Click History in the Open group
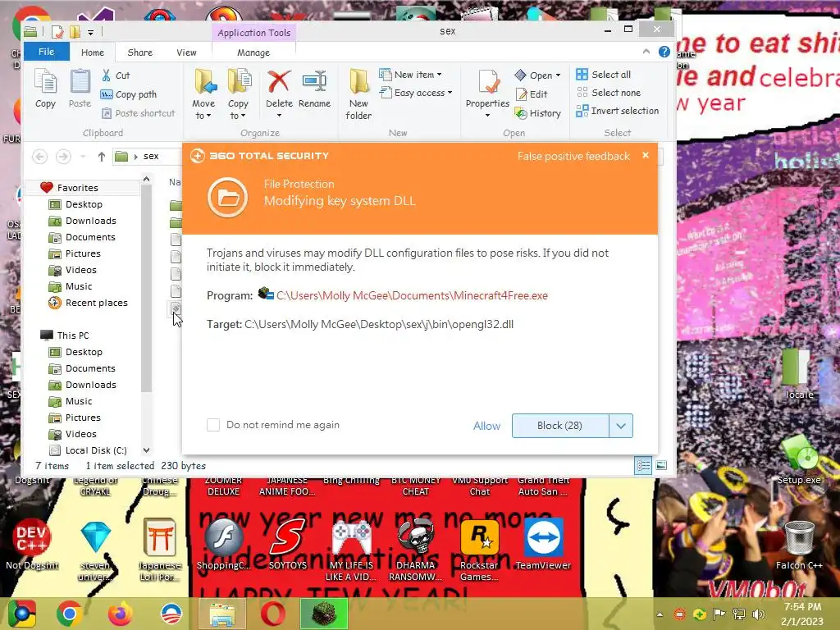This screenshot has height=630, width=840. tap(538, 113)
